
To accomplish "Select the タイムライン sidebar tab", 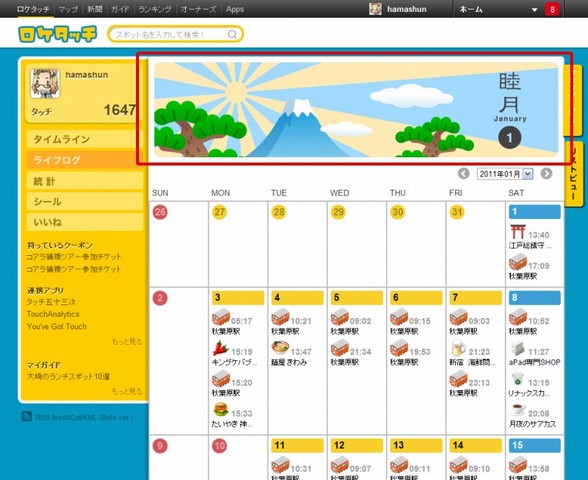I will coord(85,139).
